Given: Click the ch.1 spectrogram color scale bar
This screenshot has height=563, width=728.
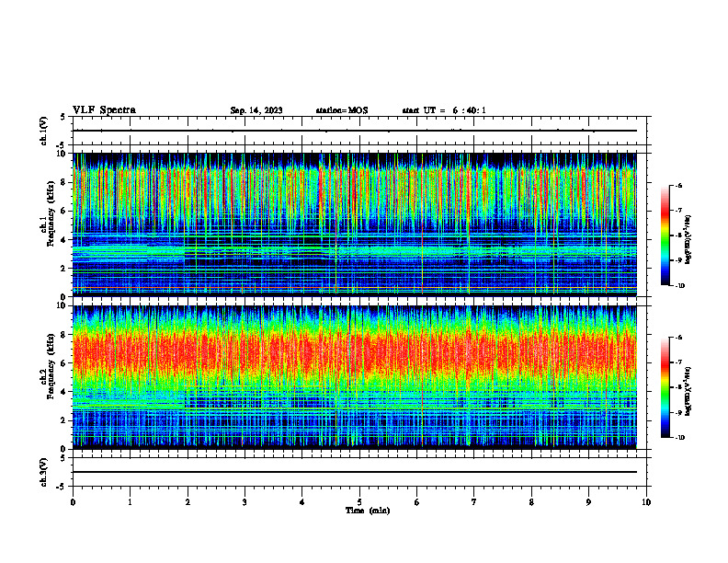Looking at the screenshot, I should pyautogui.click(x=665, y=236).
